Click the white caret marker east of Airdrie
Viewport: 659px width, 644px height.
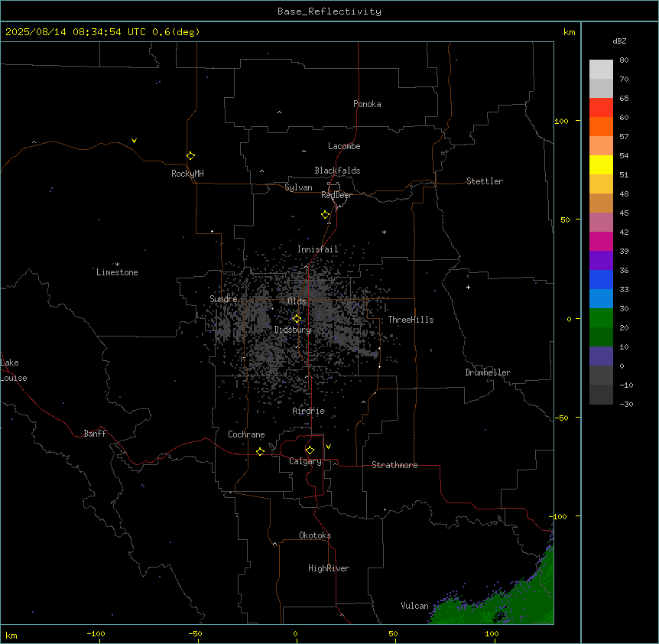(364, 402)
